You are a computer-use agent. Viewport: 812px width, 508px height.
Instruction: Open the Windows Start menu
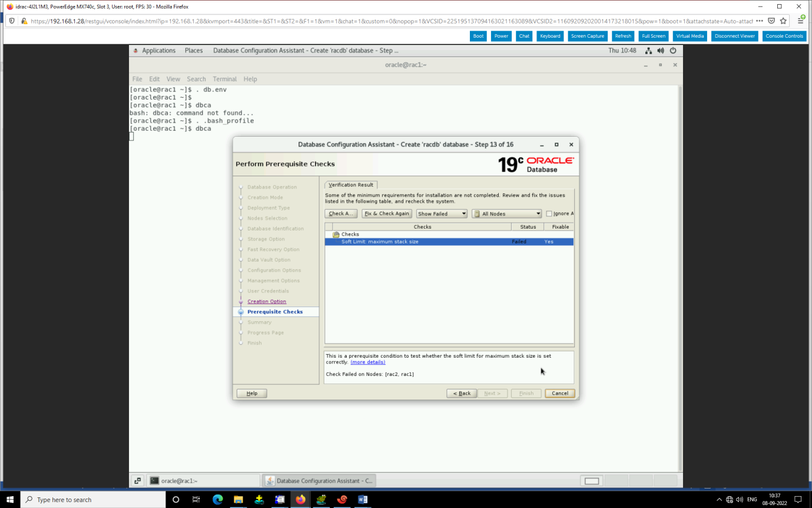10,499
